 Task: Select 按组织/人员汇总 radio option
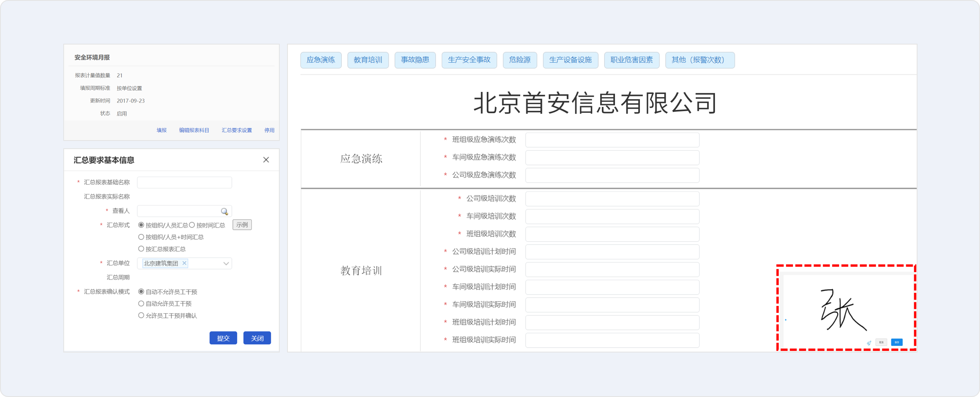(141, 225)
